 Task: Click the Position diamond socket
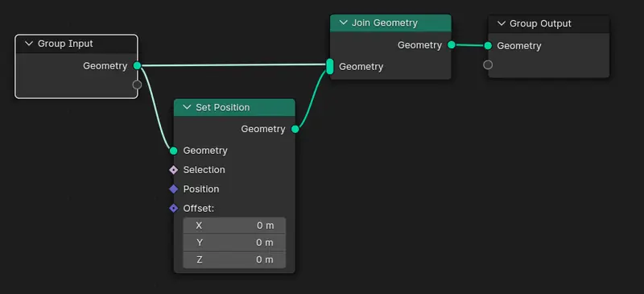[x=174, y=189]
